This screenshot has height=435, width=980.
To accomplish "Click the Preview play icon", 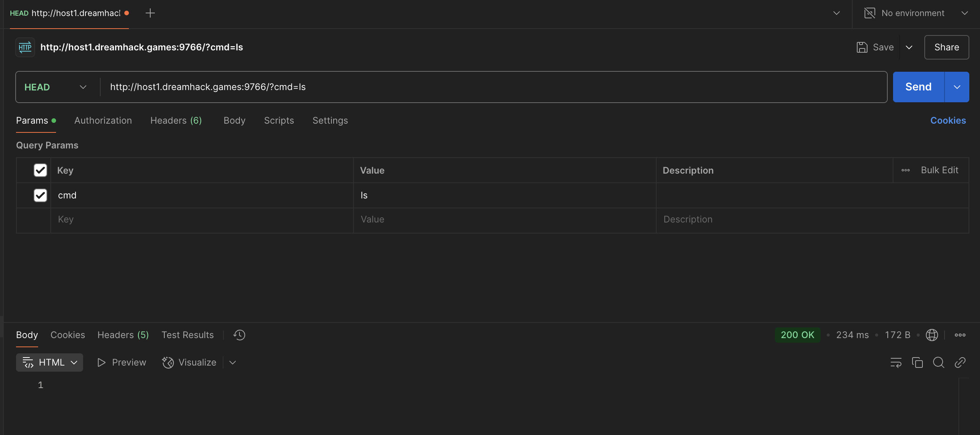I will pos(101,362).
